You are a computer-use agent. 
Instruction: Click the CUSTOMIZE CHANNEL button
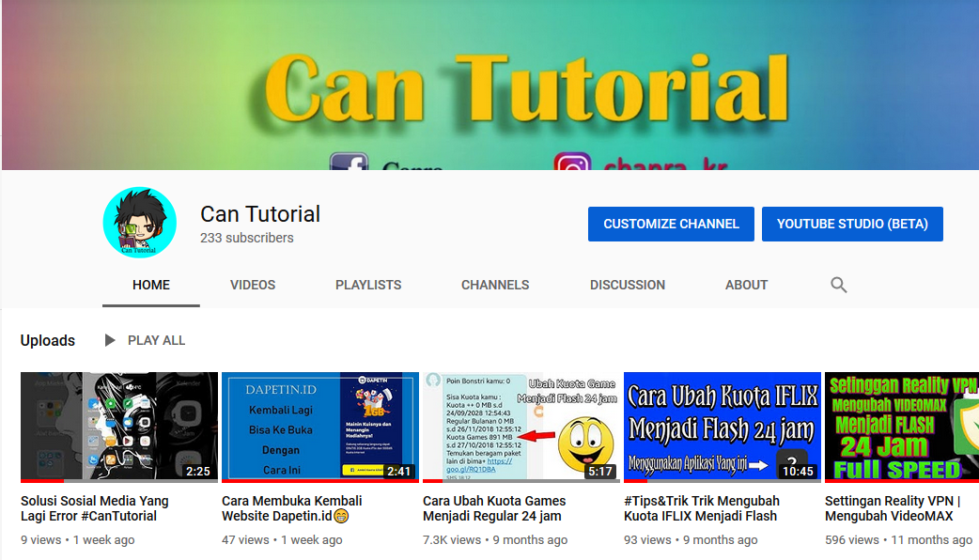(670, 224)
